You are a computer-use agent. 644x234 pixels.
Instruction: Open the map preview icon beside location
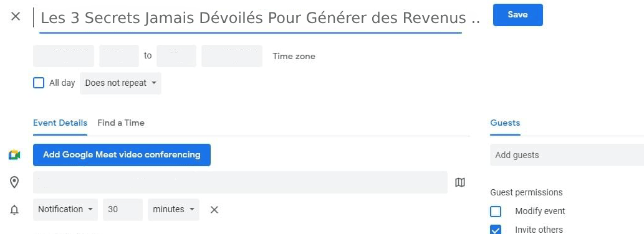460,182
